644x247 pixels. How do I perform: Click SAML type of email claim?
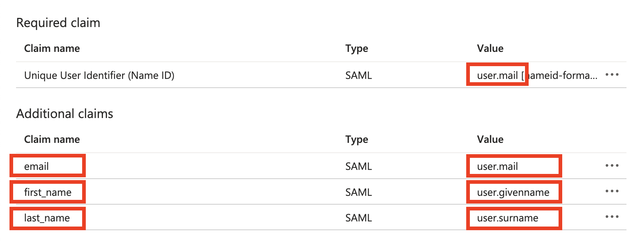tap(359, 167)
